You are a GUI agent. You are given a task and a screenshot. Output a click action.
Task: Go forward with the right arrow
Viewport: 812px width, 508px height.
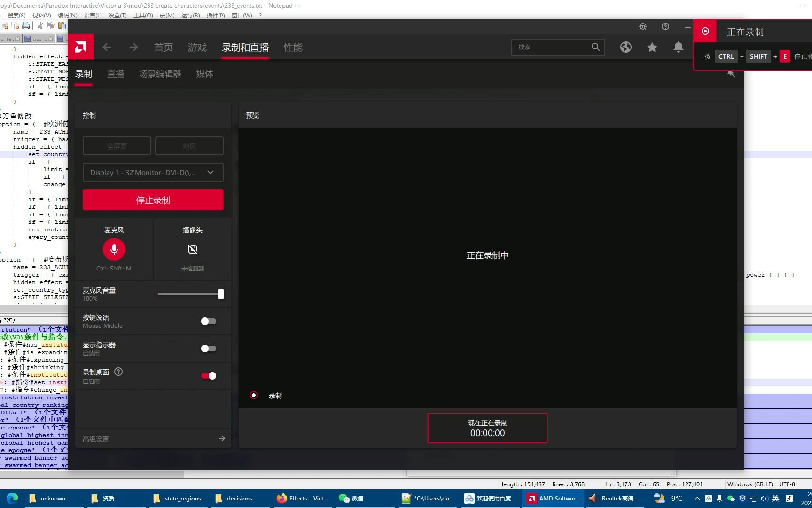coord(134,47)
